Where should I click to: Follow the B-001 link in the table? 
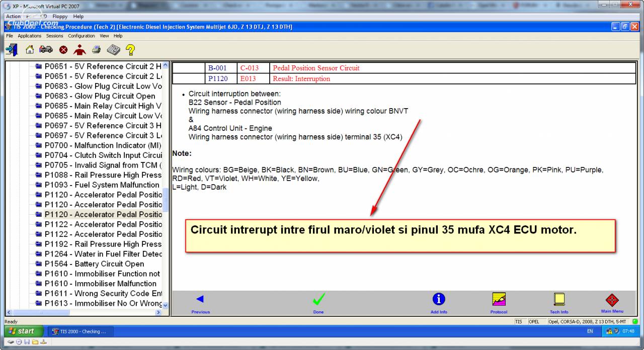217,68
